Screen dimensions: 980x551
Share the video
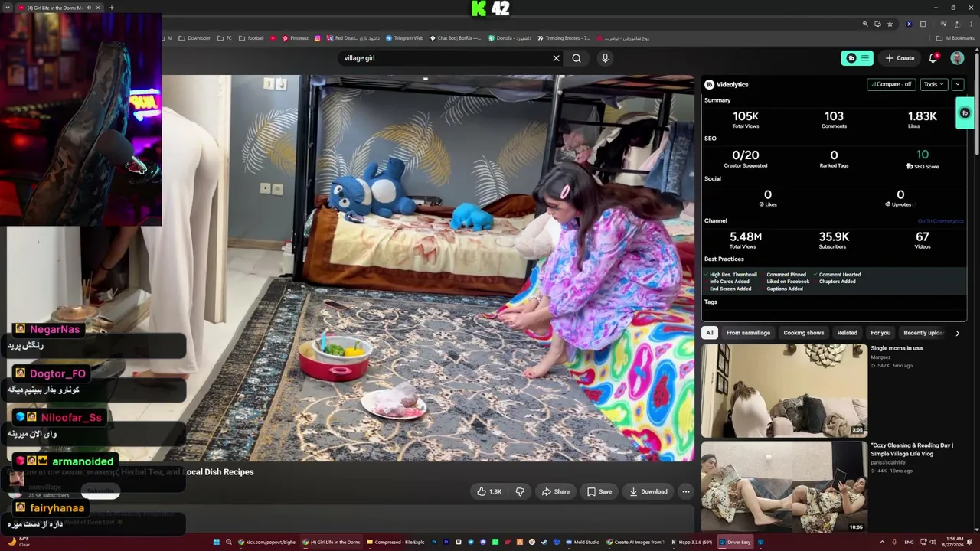(x=556, y=491)
